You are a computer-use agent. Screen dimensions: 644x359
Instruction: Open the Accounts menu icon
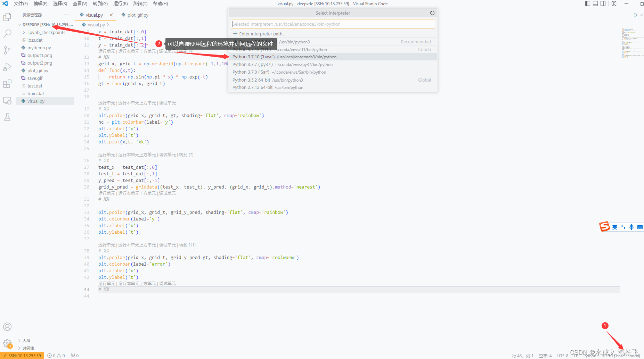pyautogui.click(x=7, y=327)
